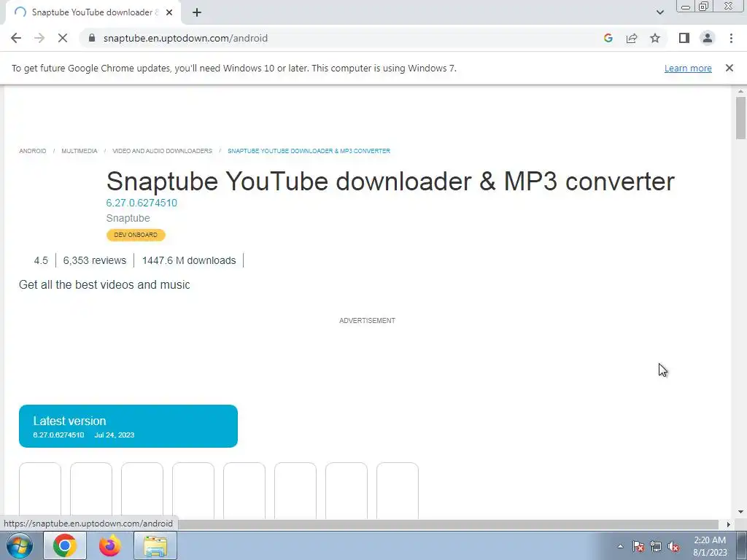Open the Windows Start menu

(20, 545)
